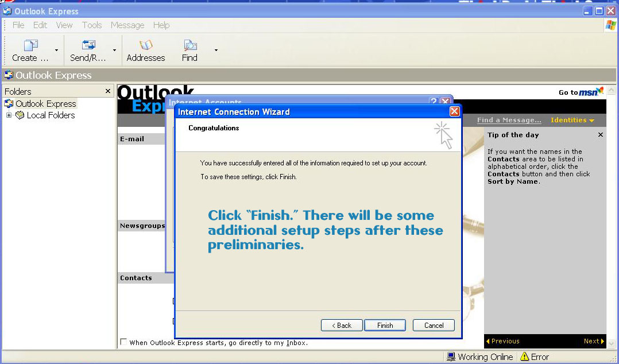Open the Tools menu
Image resolution: width=619 pixels, height=364 pixels.
(92, 25)
